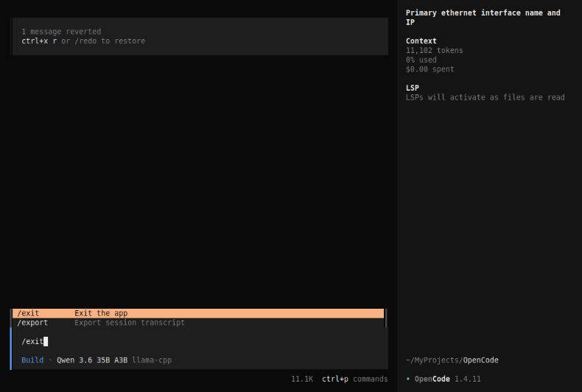The width and height of the screenshot is (582, 392).
Task: Click the 11,102 tokens line
Action: pyautogui.click(x=435, y=51)
